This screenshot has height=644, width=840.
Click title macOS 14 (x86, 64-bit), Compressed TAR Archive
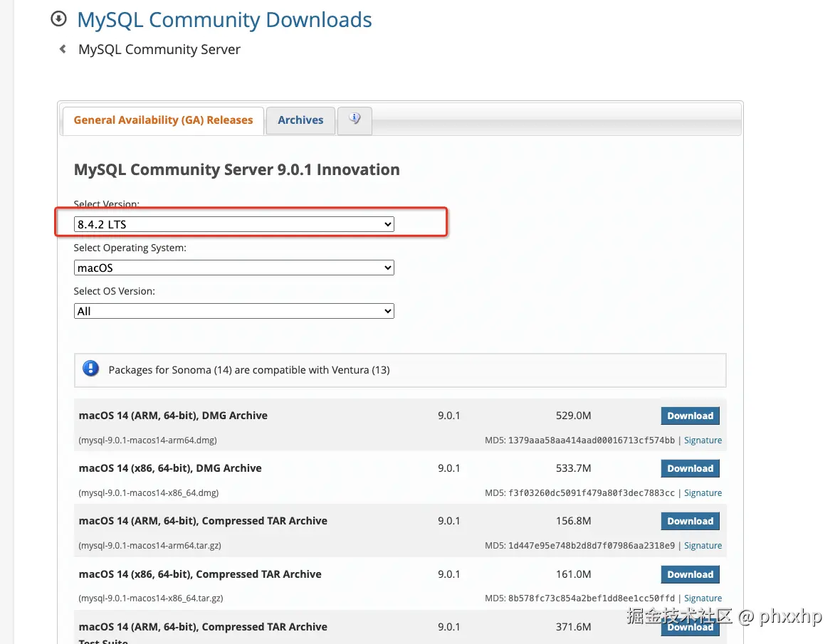[x=200, y=574]
